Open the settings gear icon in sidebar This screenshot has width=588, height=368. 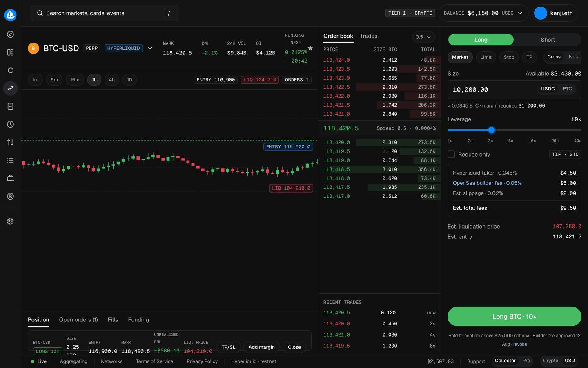point(11,221)
